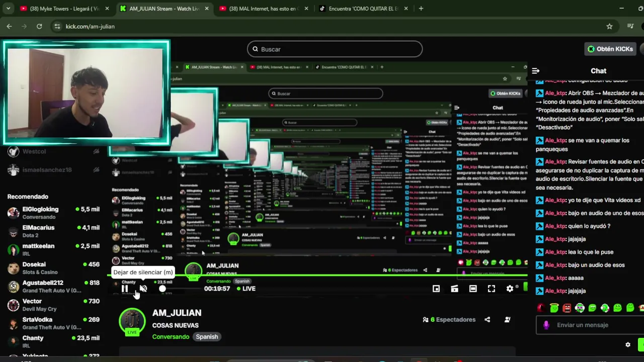Screen dimensions: 644x362
Task: Open the clip creation icon in player
Action: click(454, 289)
